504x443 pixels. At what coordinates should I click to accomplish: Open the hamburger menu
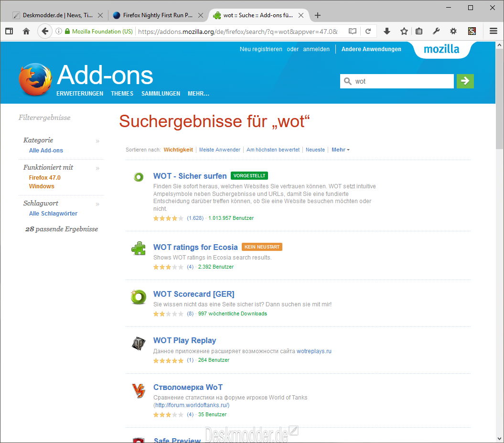pyautogui.click(x=493, y=31)
